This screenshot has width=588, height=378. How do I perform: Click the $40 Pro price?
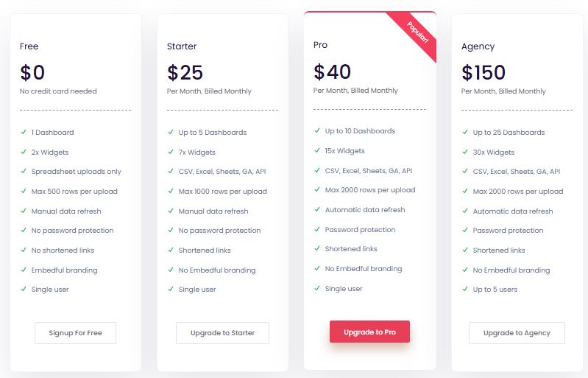[x=332, y=71]
